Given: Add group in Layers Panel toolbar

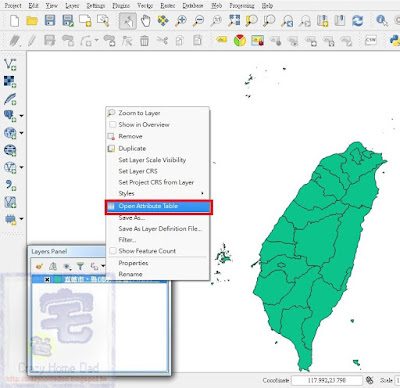Looking at the screenshot, I should [53, 266].
